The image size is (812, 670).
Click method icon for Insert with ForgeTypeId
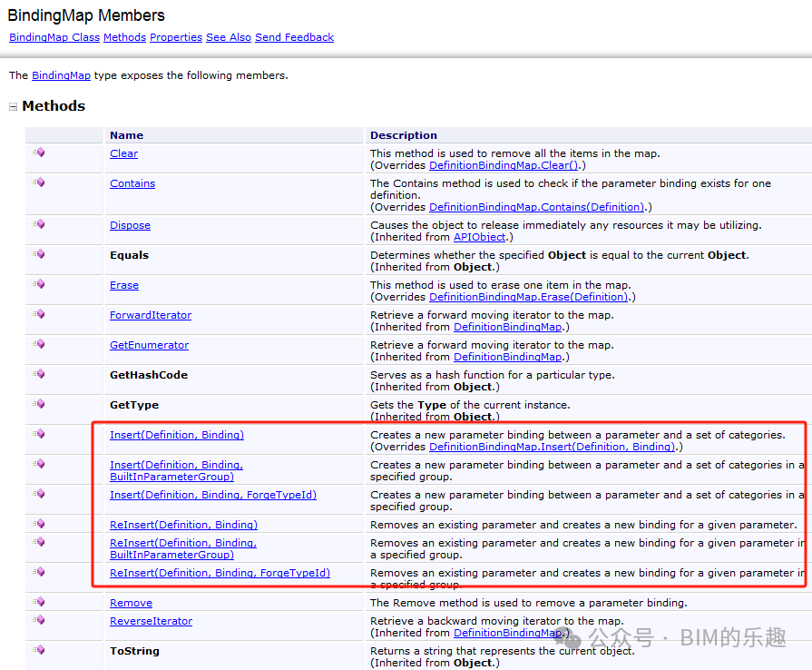[x=39, y=494]
